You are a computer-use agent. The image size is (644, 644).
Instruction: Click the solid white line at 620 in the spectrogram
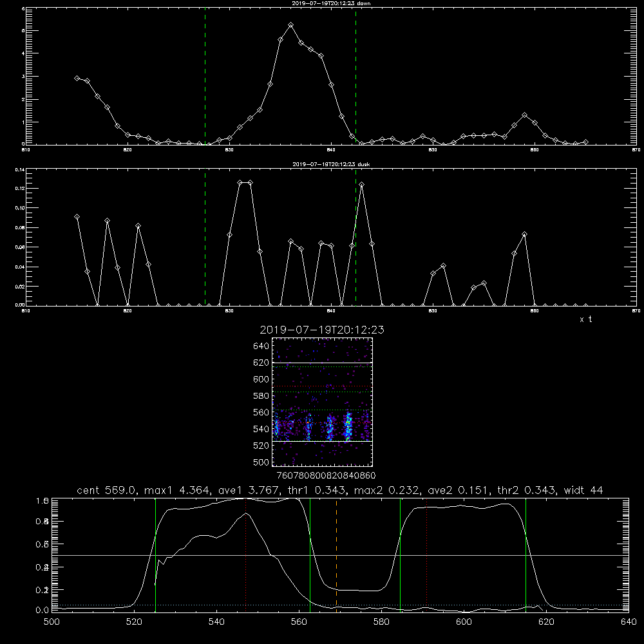(x=322, y=363)
